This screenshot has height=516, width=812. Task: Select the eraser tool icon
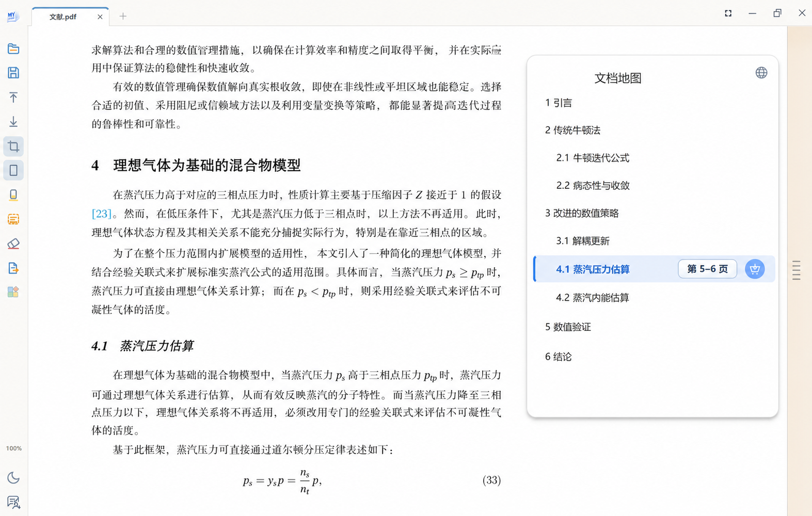(x=13, y=244)
